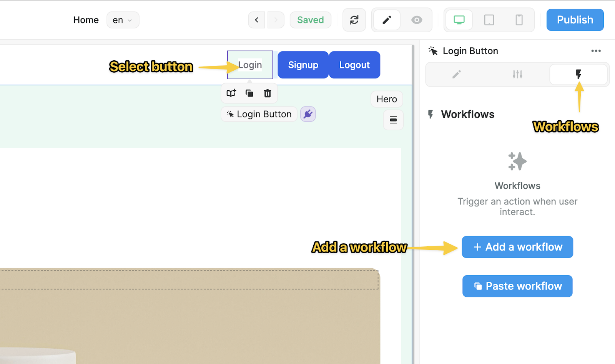Screen dimensions: 615x364
Task: Click Home in the top bar
Action: coord(86,20)
